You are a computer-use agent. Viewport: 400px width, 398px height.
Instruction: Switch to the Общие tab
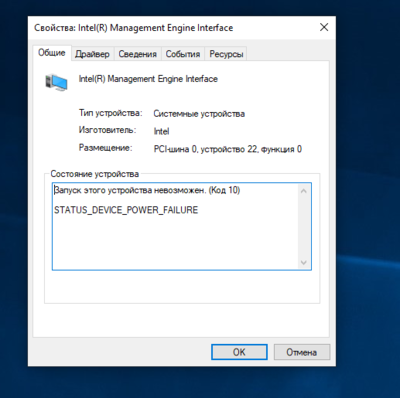(52, 53)
